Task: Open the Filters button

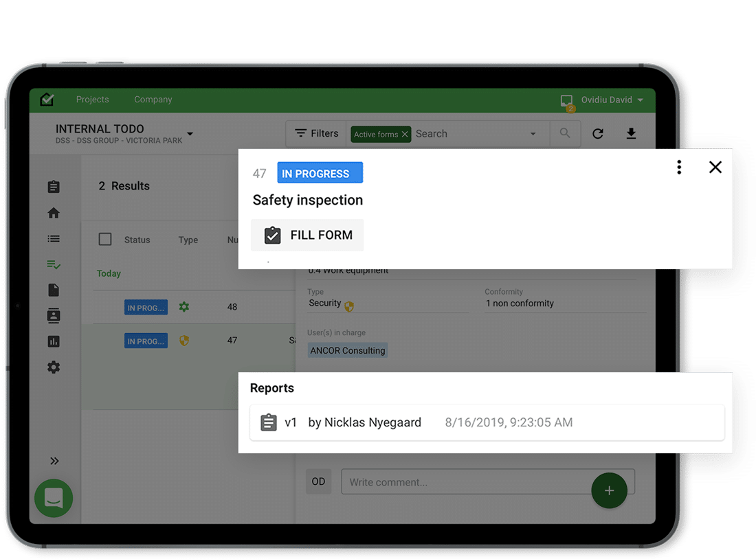Action: 316,134
